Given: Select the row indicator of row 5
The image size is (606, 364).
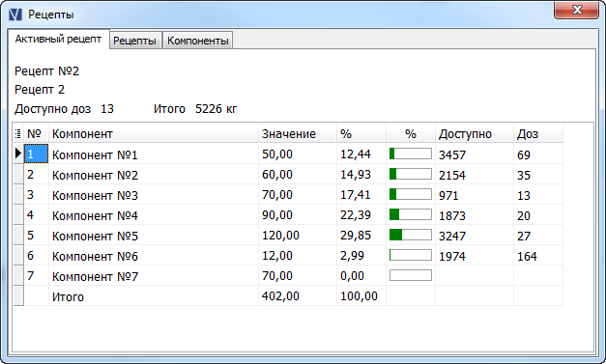Looking at the screenshot, I should coord(18,235).
